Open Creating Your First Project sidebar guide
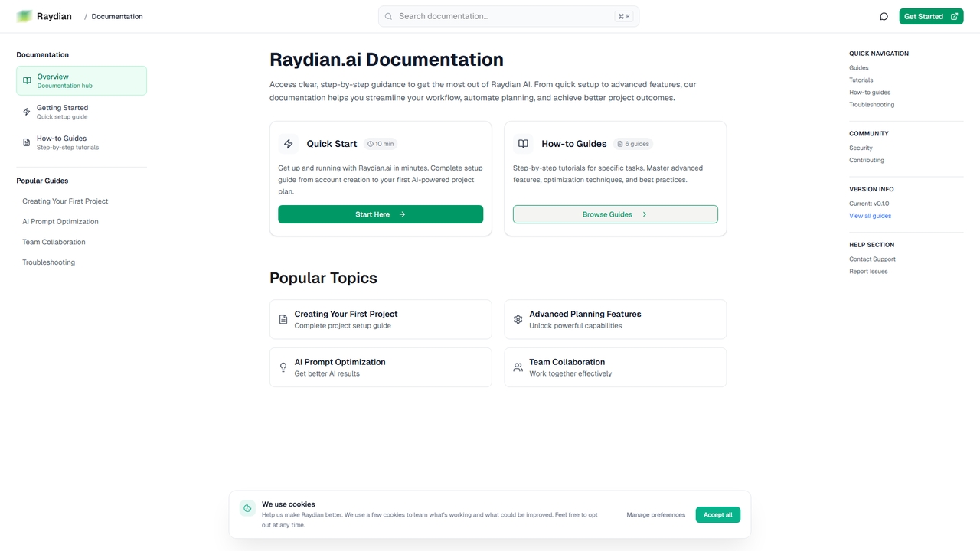The height and width of the screenshot is (551, 980). pyautogui.click(x=65, y=201)
